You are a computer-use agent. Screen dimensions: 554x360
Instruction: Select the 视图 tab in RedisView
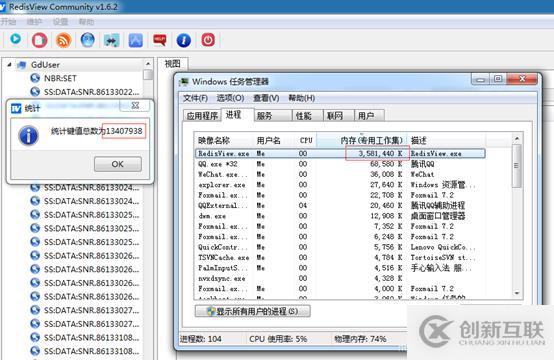tap(172, 64)
